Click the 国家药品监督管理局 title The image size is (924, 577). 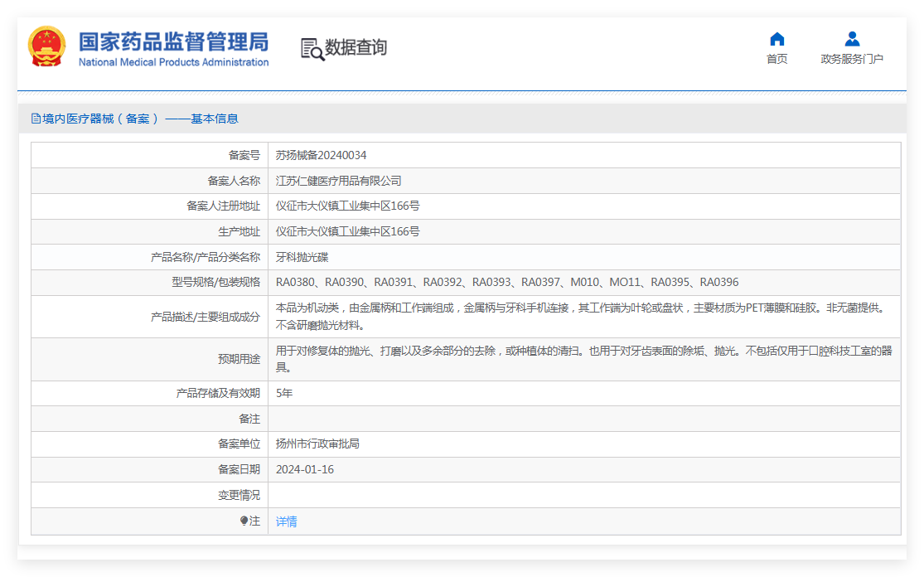coord(174,41)
